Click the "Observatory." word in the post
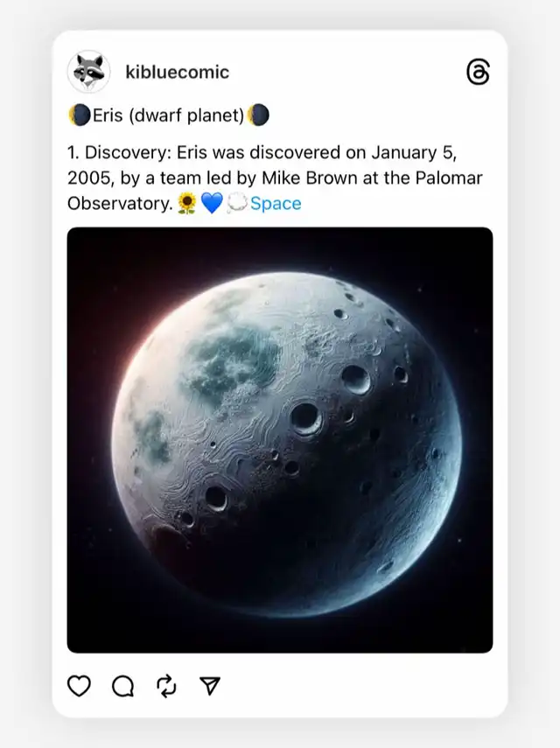 (x=120, y=204)
